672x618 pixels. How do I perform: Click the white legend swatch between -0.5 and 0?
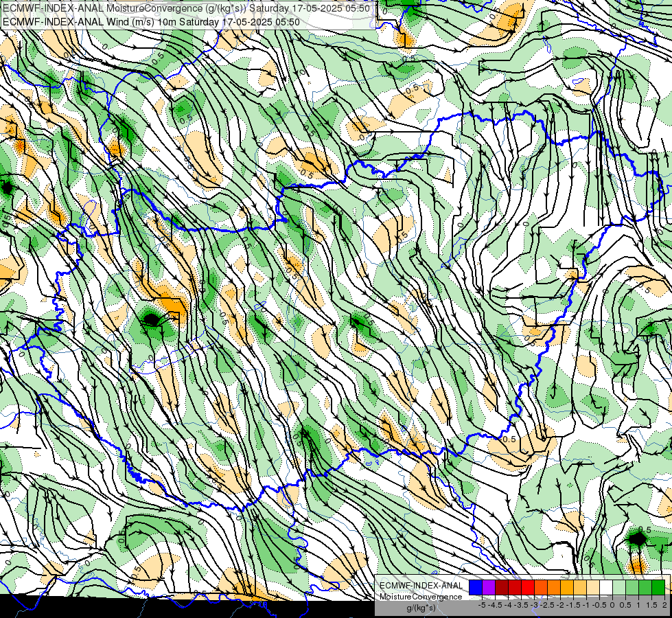[x=606, y=587]
